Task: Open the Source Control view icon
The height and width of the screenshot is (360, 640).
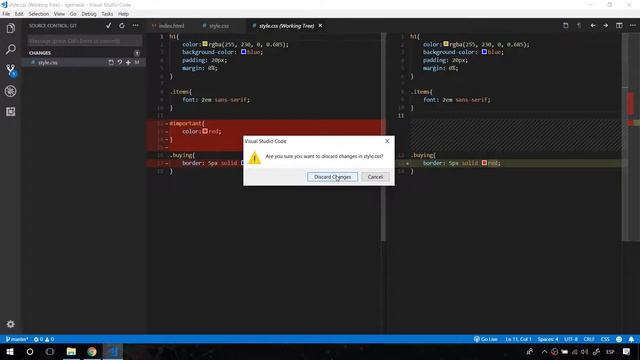Action: point(11,70)
